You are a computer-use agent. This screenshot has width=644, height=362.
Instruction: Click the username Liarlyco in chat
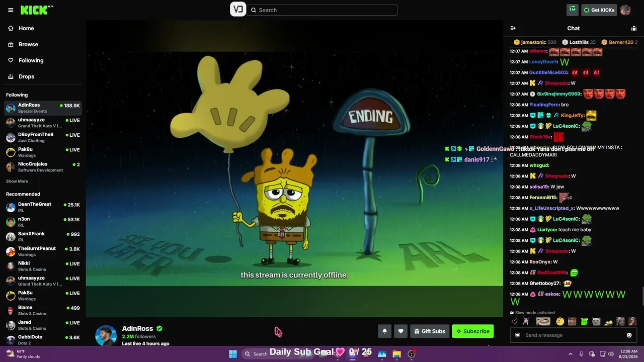[546, 230]
